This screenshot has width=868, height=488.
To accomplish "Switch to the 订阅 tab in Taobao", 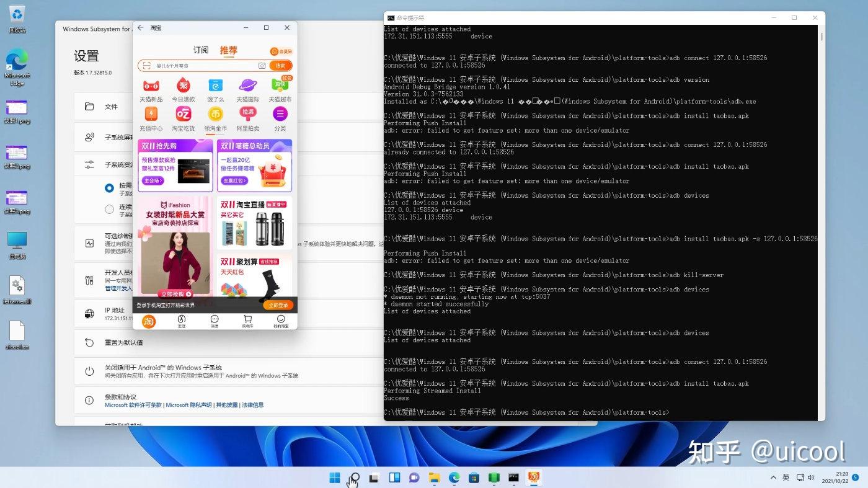I will tap(201, 50).
